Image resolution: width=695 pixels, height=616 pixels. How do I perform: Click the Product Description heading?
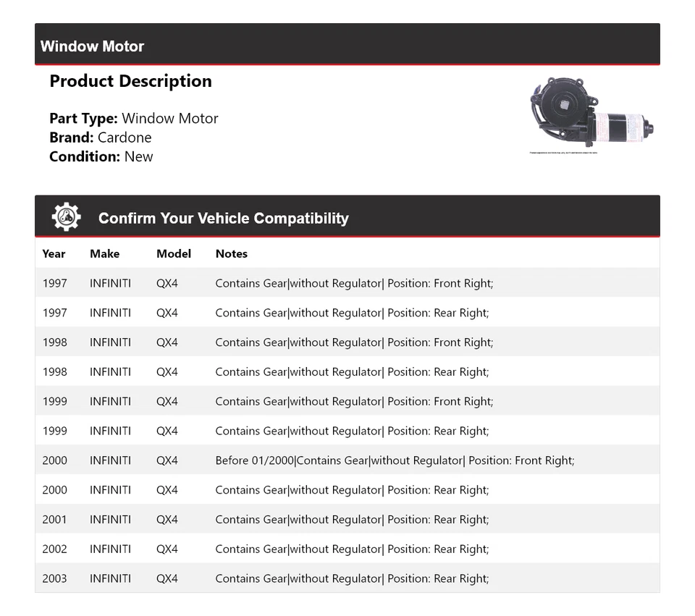click(130, 81)
